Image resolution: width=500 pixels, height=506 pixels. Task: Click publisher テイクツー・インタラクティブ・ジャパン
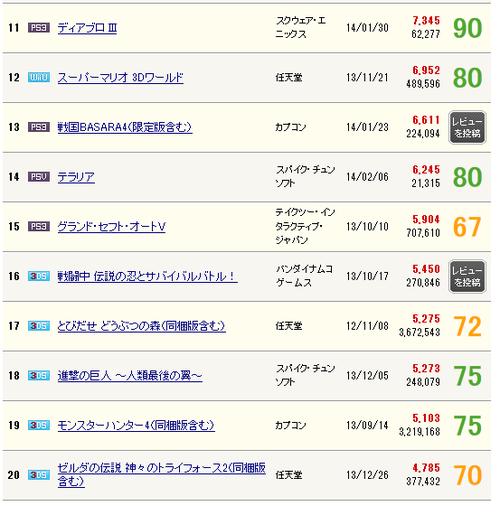[x=305, y=226]
